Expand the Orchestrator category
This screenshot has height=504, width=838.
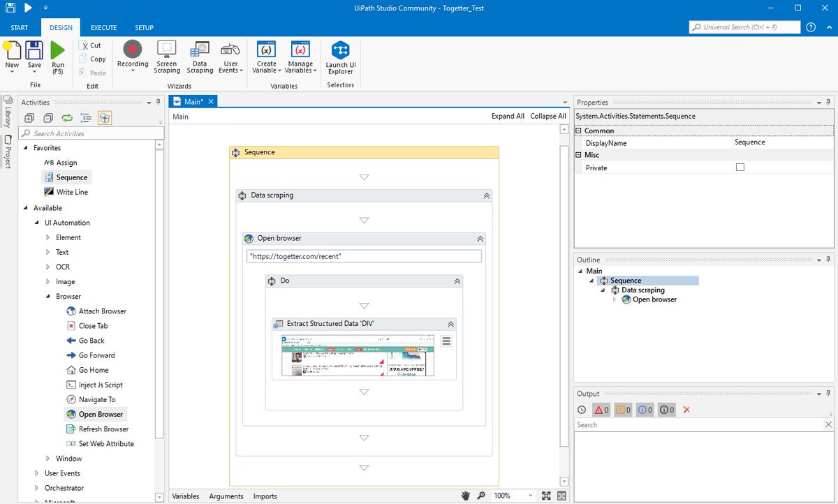[38, 488]
